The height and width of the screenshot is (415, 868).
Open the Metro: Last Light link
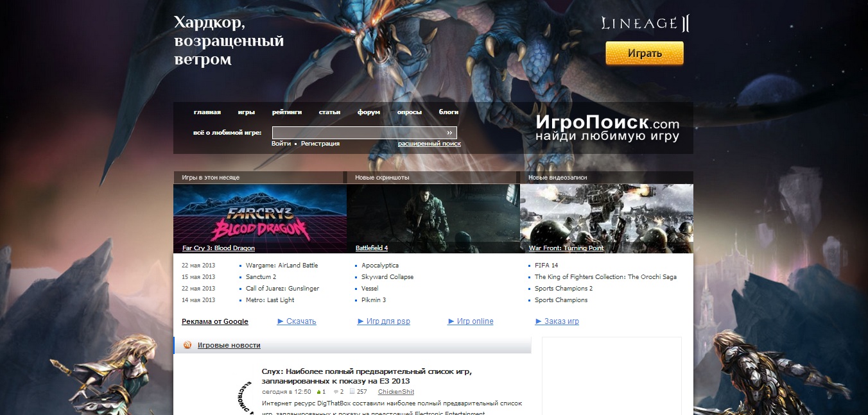[x=270, y=300]
